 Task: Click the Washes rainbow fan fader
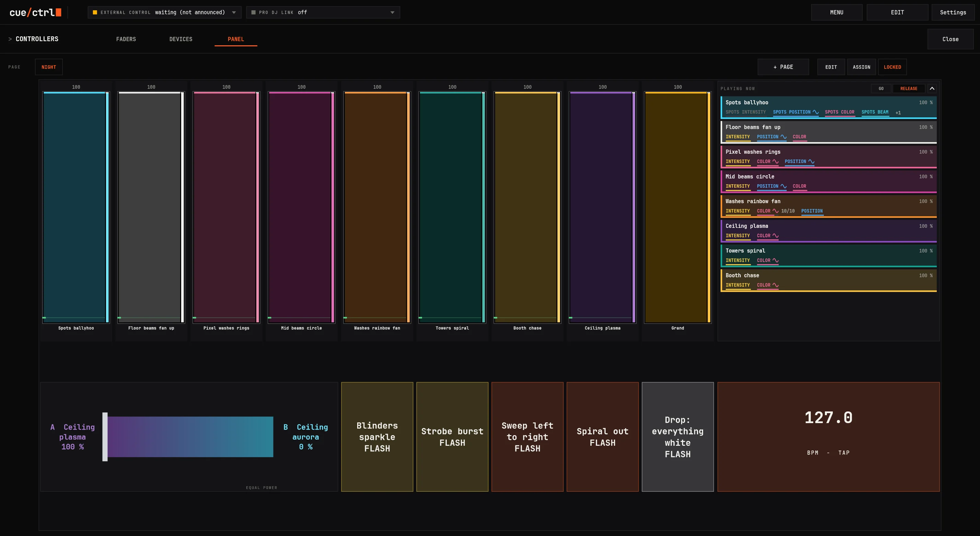coord(377,207)
